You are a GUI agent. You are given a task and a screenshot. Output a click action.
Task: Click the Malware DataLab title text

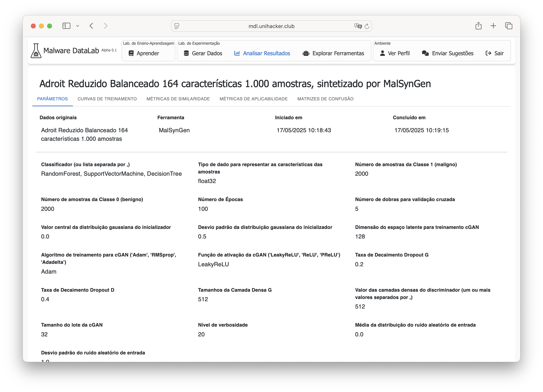[x=71, y=51]
